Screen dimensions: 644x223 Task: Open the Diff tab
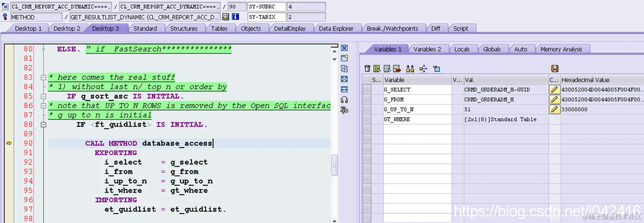[435, 28]
